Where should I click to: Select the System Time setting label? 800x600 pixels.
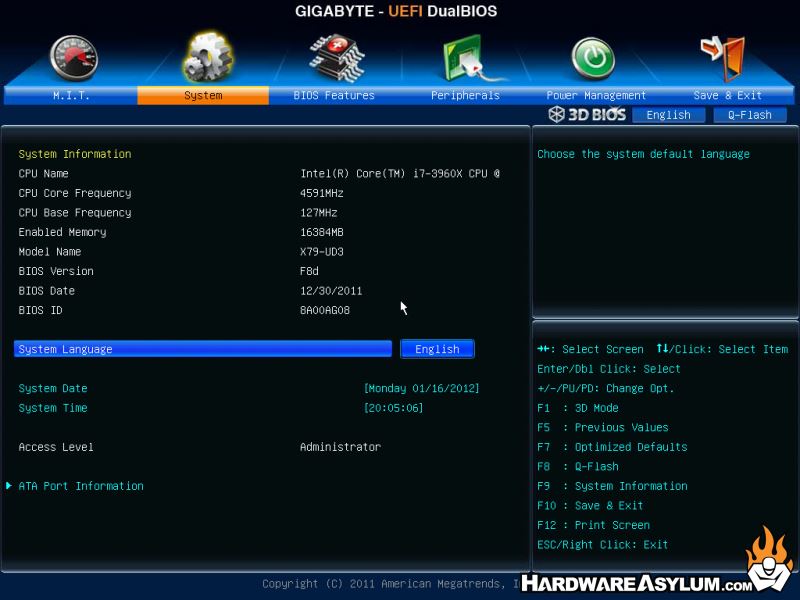click(53, 408)
